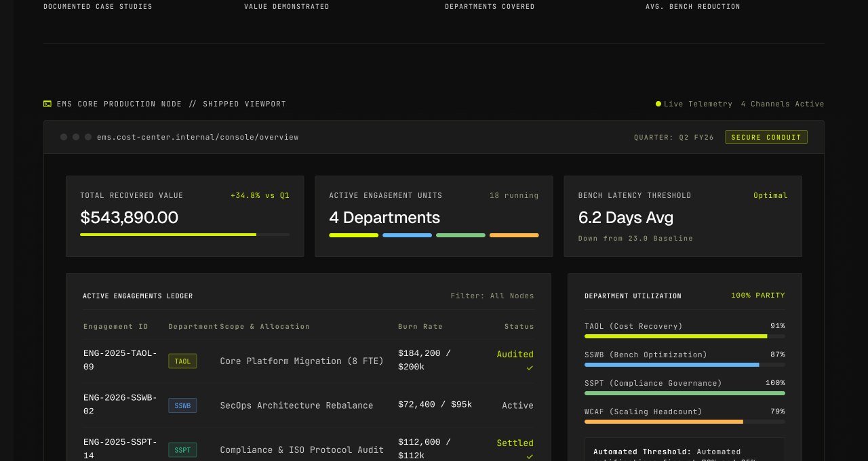Click the Optimal latency indicator

770,195
